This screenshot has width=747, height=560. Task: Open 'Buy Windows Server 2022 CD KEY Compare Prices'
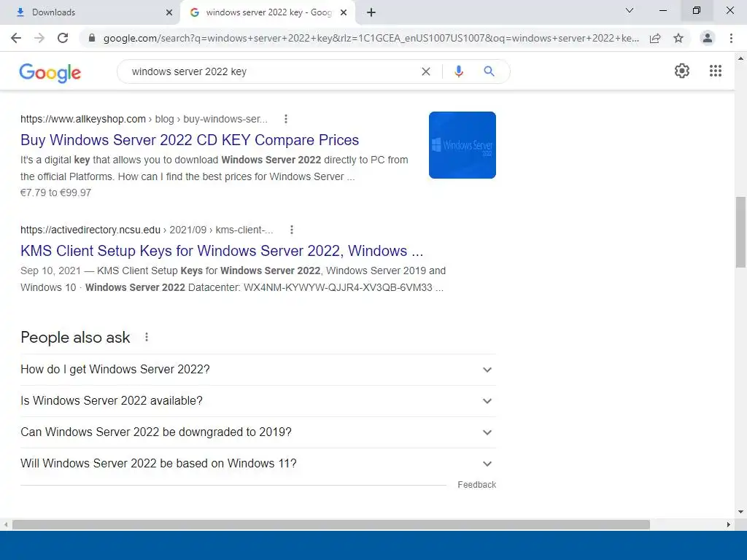pyautogui.click(x=190, y=140)
